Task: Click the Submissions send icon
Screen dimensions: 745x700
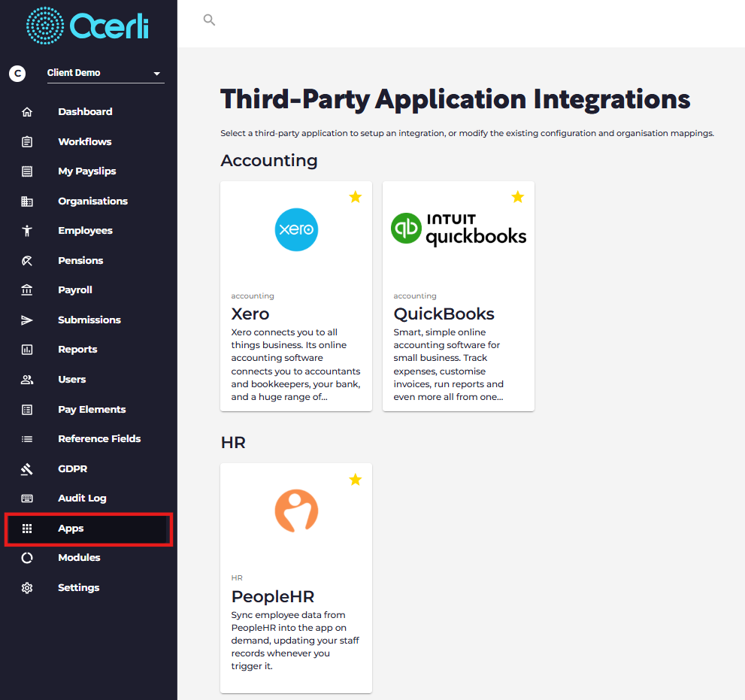Action: pyautogui.click(x=27, y=320)
